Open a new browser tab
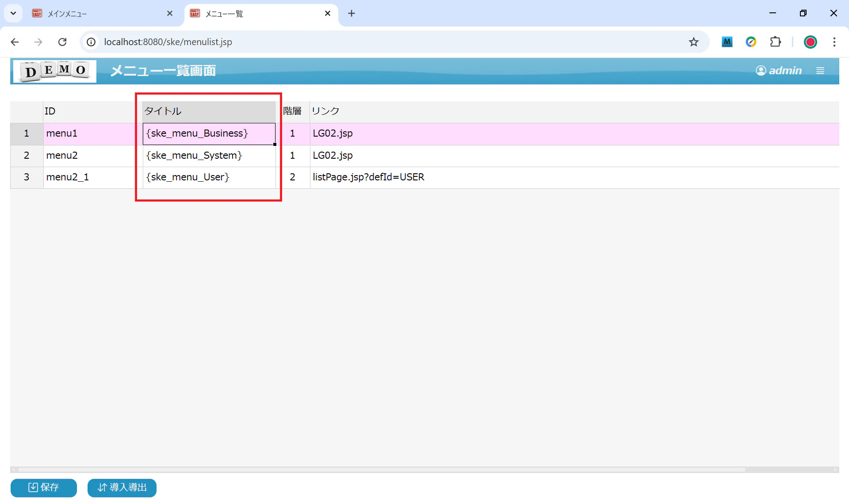 tap(352, 14)
